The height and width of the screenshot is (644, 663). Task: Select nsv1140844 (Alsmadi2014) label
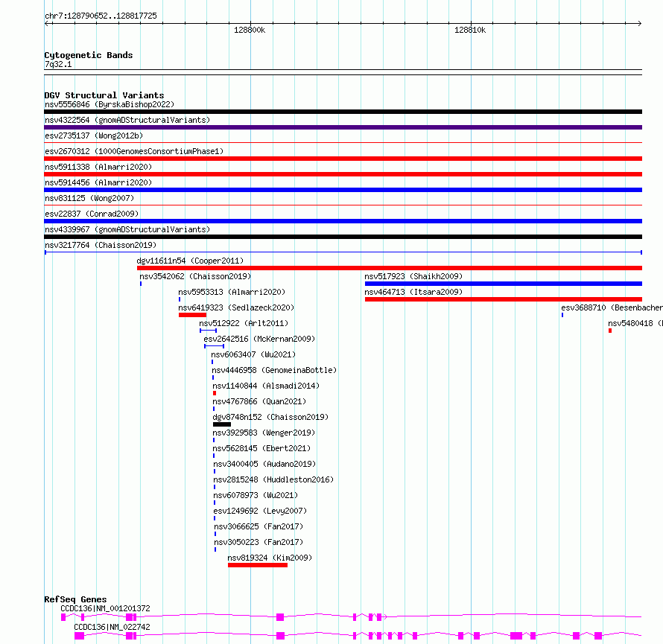click(266, 386)
